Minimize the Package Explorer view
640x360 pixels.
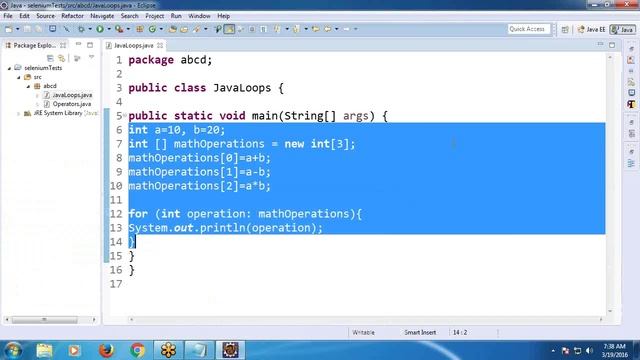pyautogui.click(x=78, y=44)
